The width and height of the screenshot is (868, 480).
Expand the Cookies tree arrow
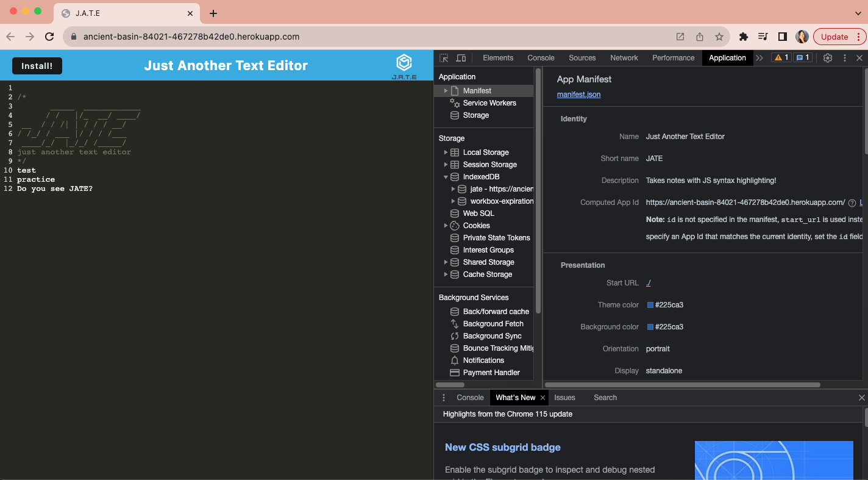446,226
